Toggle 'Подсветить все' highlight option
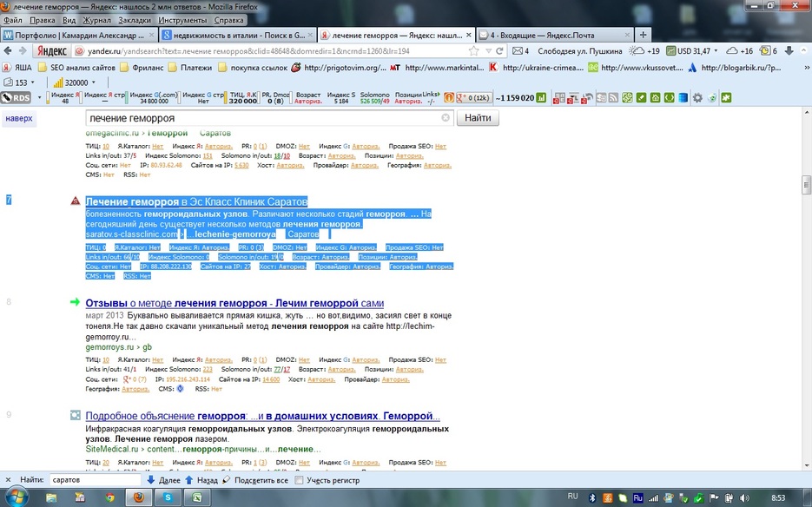This screenshot has height=507, width=812. [254, 480]
